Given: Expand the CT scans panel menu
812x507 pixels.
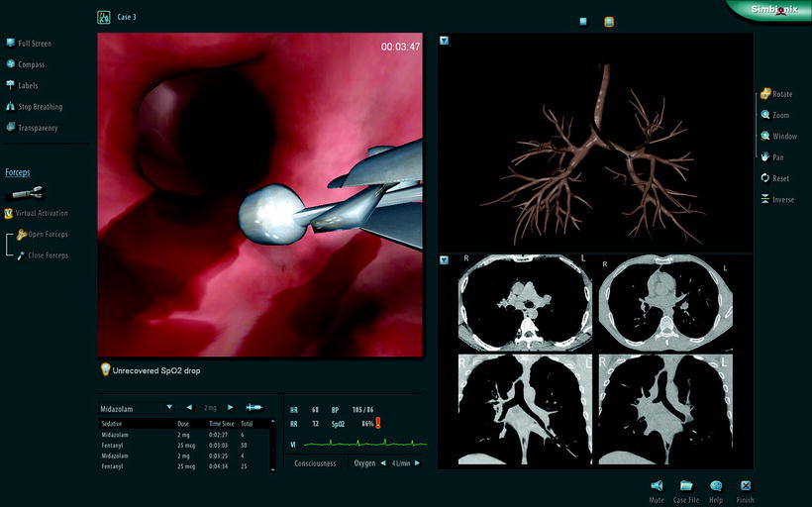Looking at the screenshot, I should [445, 260].
